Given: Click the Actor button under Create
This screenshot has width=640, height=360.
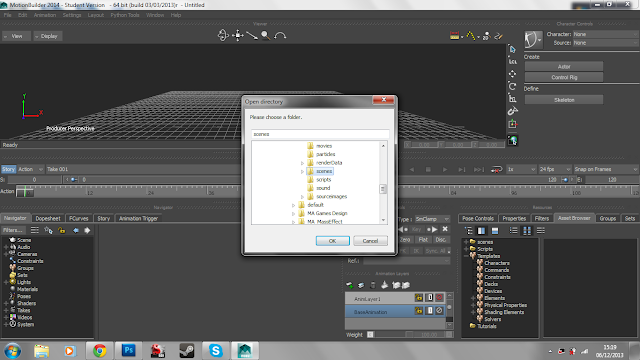Looking at the screenshot, I should 564,67.
